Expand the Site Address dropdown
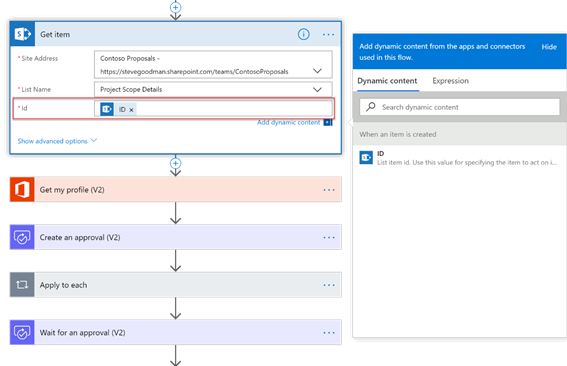This screenshot has width=567, height=366. [x=317, y=71]
